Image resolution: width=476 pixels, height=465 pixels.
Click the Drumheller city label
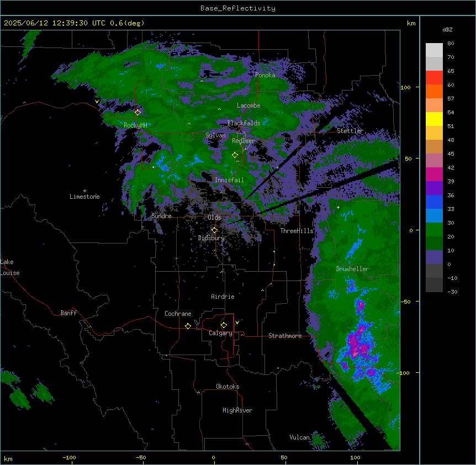[x=352, y=269]
